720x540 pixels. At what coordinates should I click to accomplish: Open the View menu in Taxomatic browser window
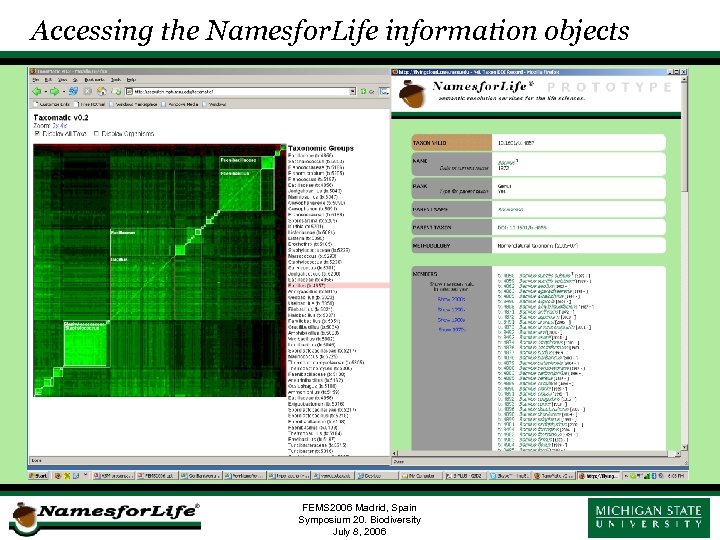click(62, 79)
